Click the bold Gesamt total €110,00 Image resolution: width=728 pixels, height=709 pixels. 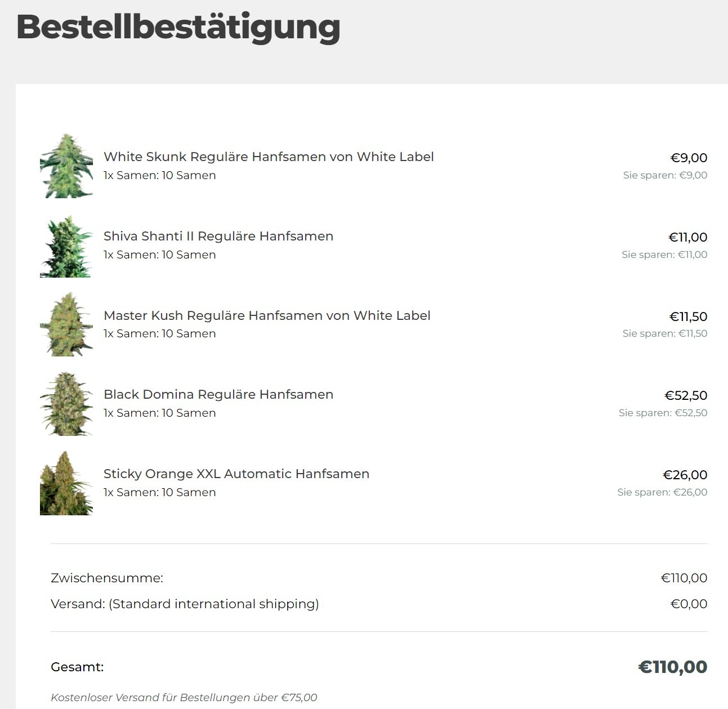pos(673,667)
